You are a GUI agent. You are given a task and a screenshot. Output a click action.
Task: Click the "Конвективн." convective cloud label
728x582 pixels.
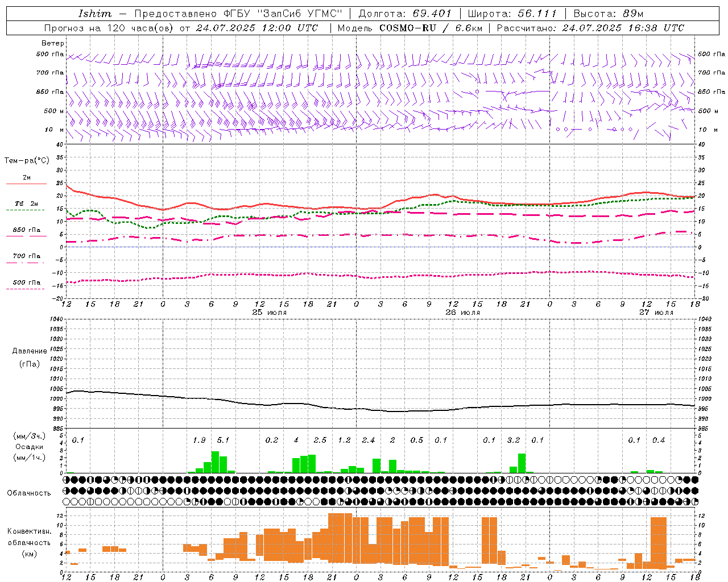point(29,531)
